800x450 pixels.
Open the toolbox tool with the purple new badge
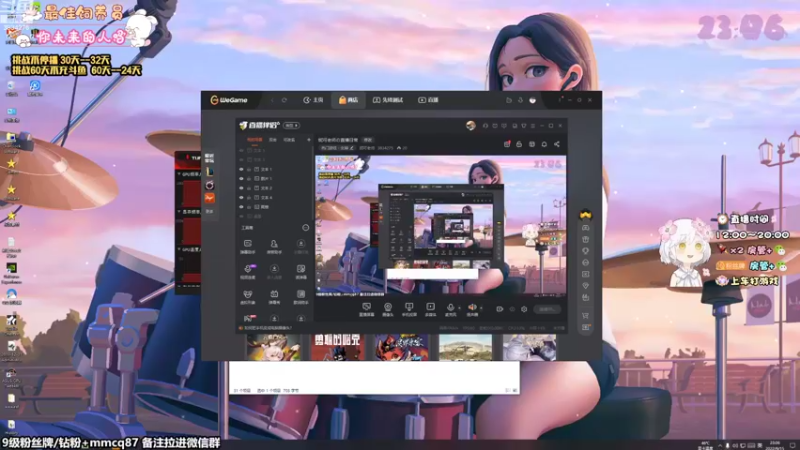(x=248, y=271)
